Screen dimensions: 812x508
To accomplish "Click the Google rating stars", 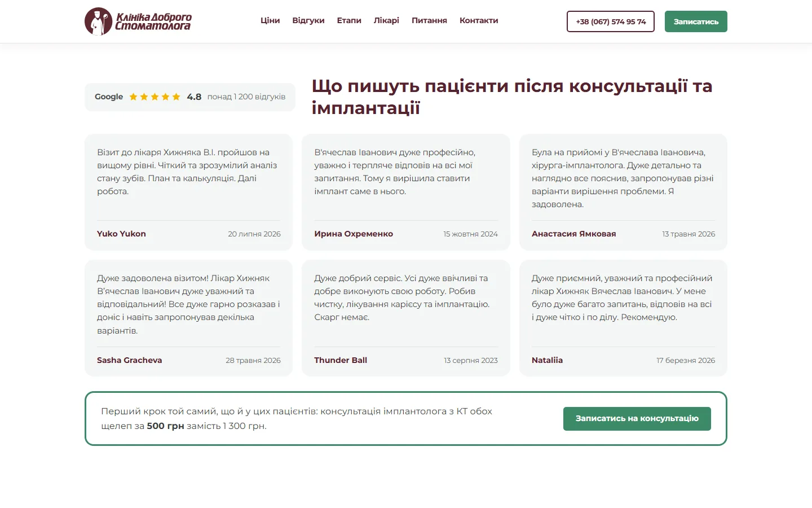I will click(x=155, y=97).
